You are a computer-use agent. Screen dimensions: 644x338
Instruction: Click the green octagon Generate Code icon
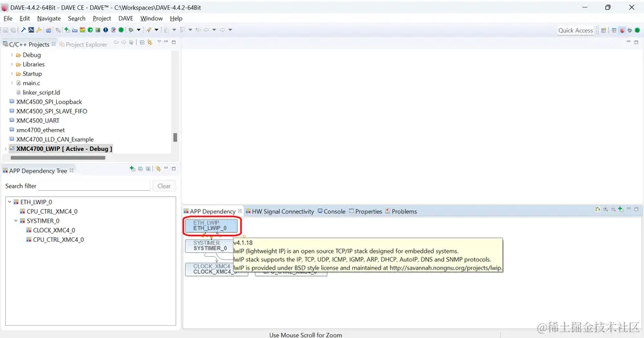[x=121, y=30]
